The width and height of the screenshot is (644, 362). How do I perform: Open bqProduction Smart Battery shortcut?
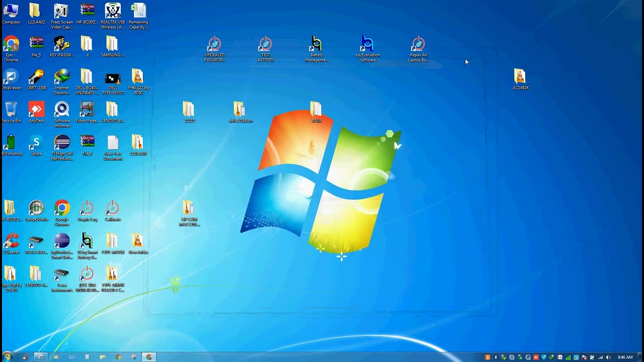[x=61, y=246]
